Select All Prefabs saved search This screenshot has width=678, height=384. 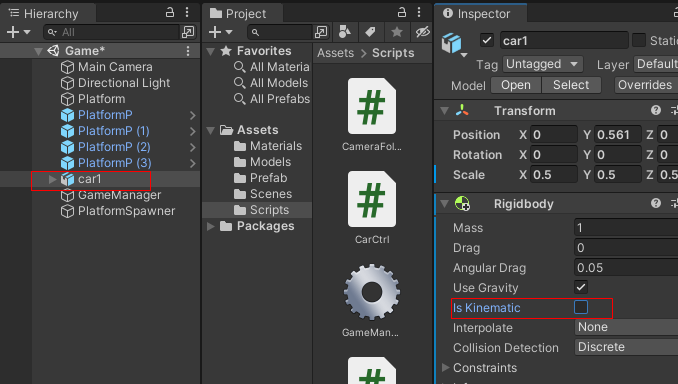coord(272,99)
